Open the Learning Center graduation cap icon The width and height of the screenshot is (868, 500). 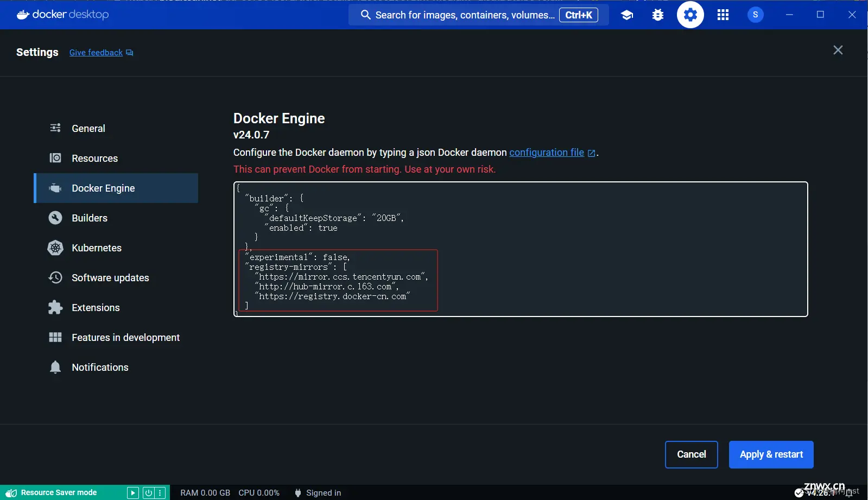pos(627,15)
